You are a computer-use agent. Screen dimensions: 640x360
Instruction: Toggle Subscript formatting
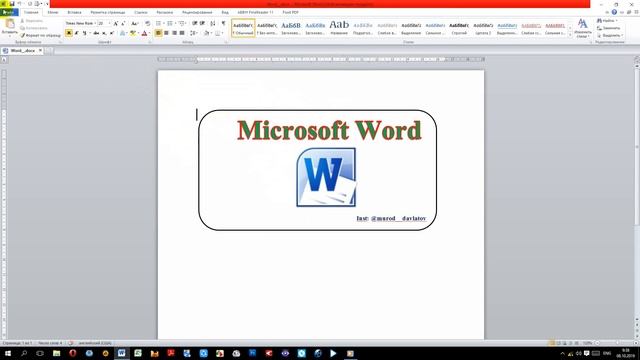click(x=104, y=33)
